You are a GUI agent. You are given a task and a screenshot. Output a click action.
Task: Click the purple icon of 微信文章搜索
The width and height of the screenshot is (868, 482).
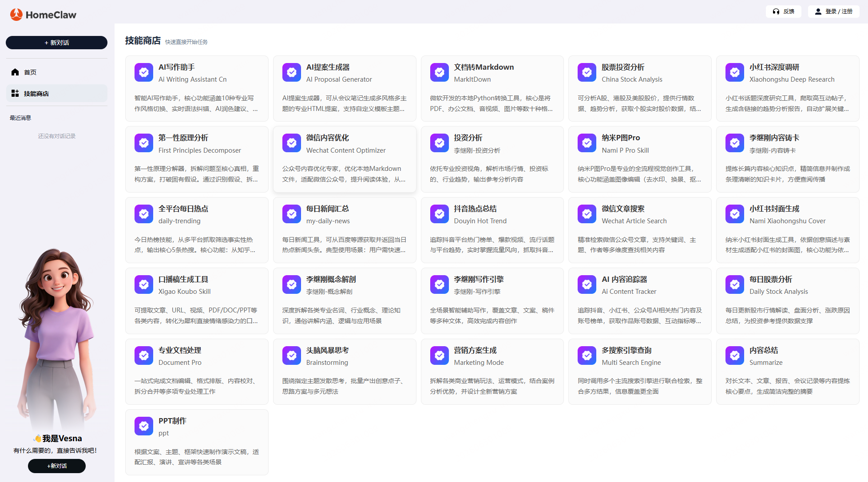pyautogui.click(x=587, y=214)
